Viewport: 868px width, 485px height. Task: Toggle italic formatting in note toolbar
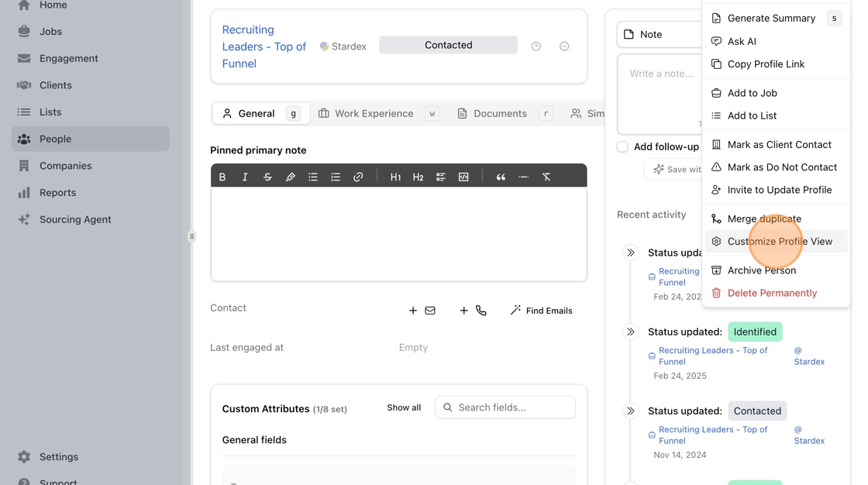pos(245,177)
